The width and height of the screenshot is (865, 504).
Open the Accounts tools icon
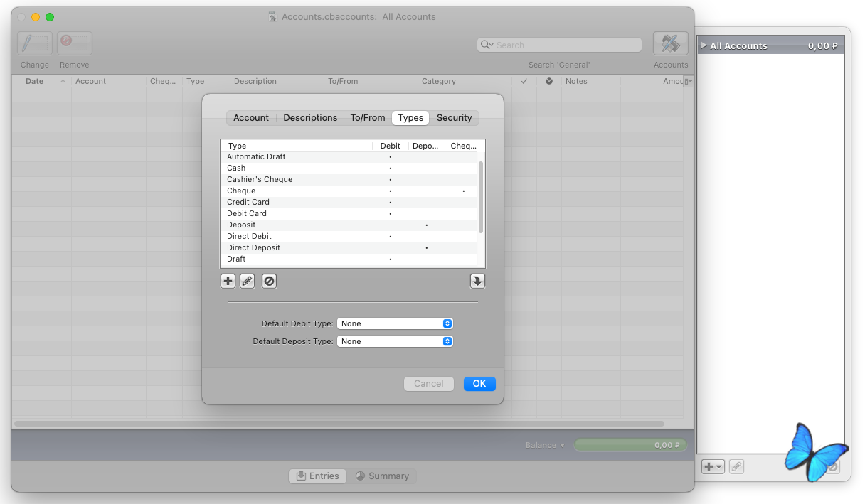(670, 44)
